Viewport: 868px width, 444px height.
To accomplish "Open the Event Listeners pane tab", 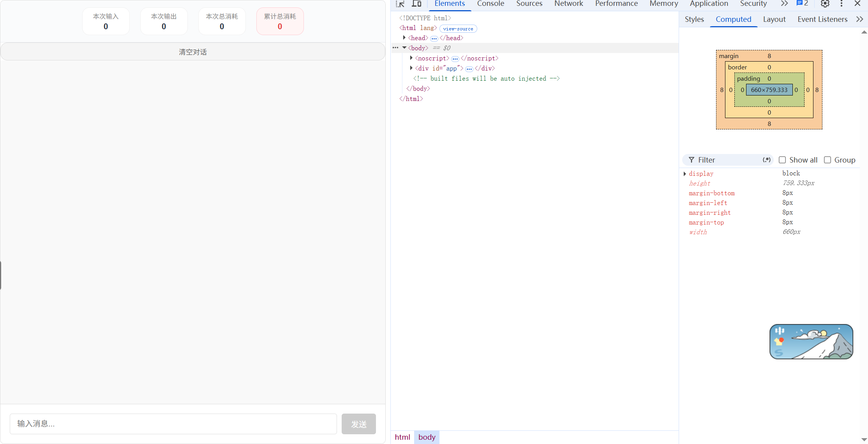I will tap(822, 19).
